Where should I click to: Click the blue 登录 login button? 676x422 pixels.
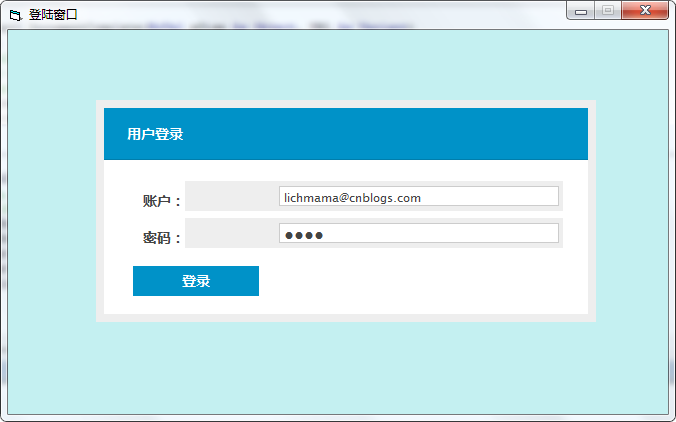click(196, 281)
